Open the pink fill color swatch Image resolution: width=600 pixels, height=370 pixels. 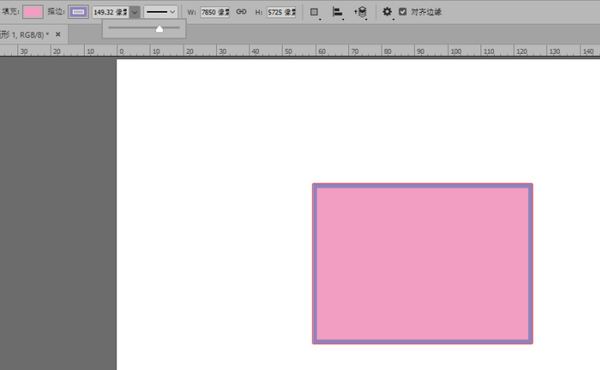[33, 12]
